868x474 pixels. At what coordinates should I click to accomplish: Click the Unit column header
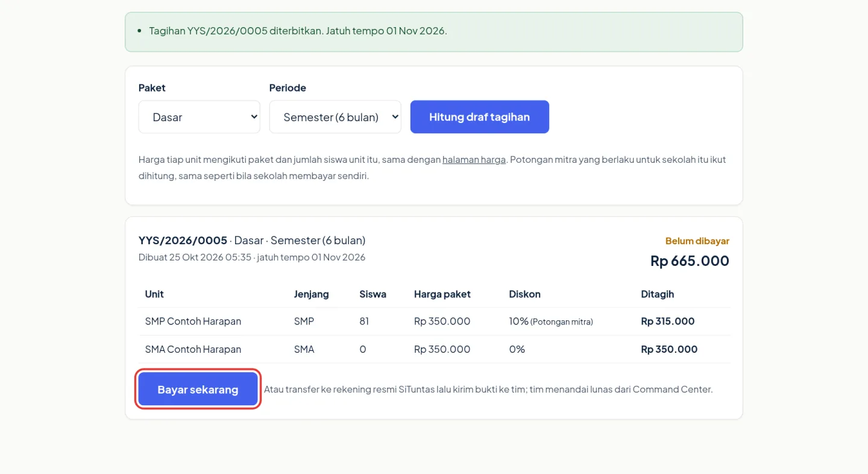tap(154, 294)
